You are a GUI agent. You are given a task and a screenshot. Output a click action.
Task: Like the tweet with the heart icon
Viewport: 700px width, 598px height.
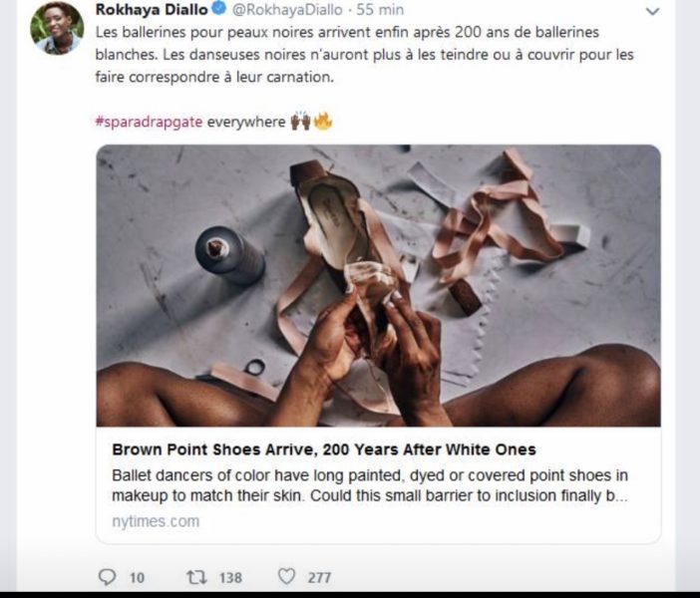[286, 576]
